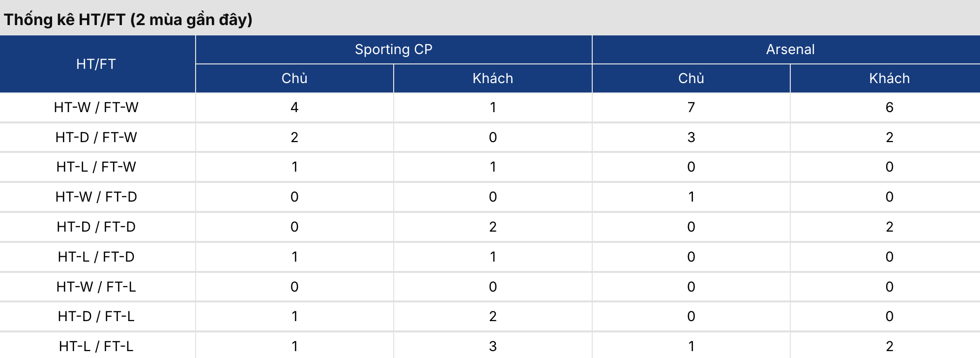Screen dimensions: 980x358
Task: Click the HT-D / FT-D row label
Action: 96,227
